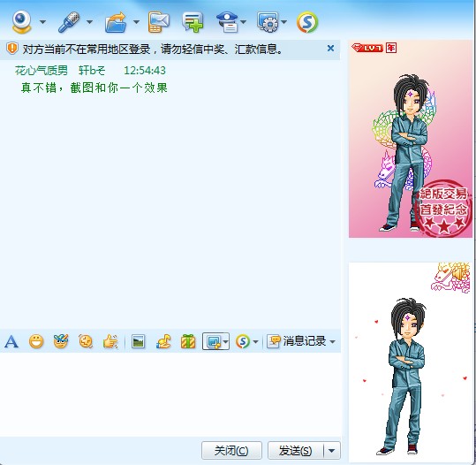Click Sogou S icon in message toolbar
Image resolution: width=476 pixels, height=465 pixels.
(x=243, y=341)
